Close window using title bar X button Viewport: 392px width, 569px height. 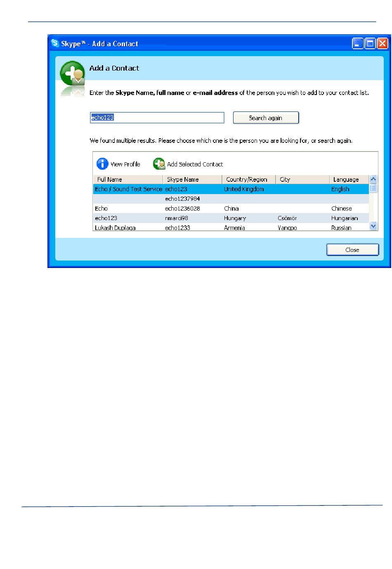[383, 43]
